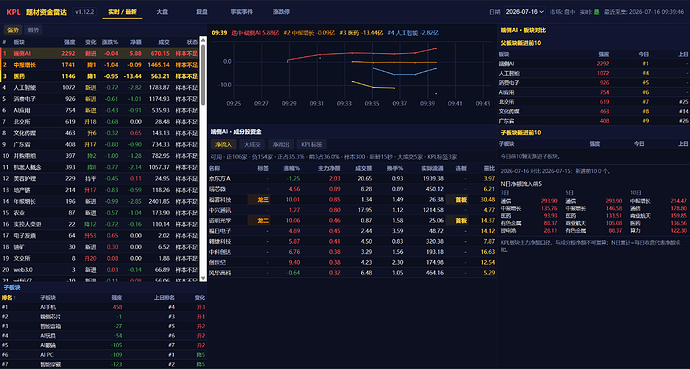
Task: Open the 2026-07-16 date dropdown
Action: click(525, 12)
